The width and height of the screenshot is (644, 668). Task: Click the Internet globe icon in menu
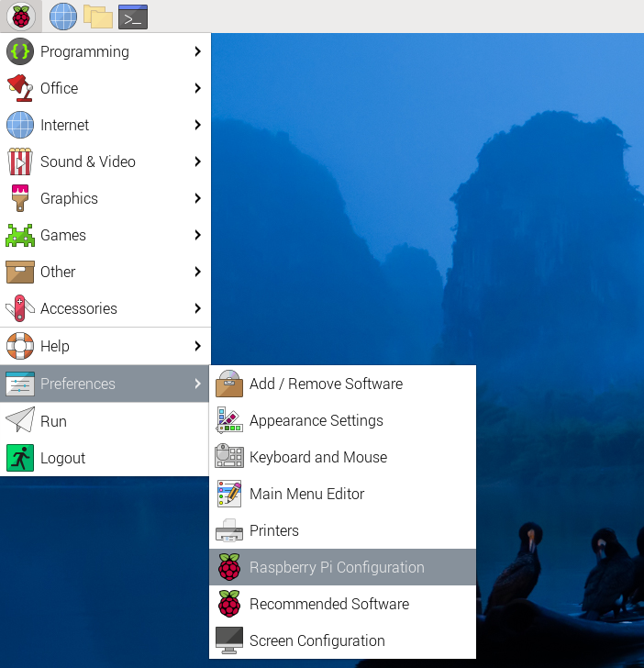(20, 125)
